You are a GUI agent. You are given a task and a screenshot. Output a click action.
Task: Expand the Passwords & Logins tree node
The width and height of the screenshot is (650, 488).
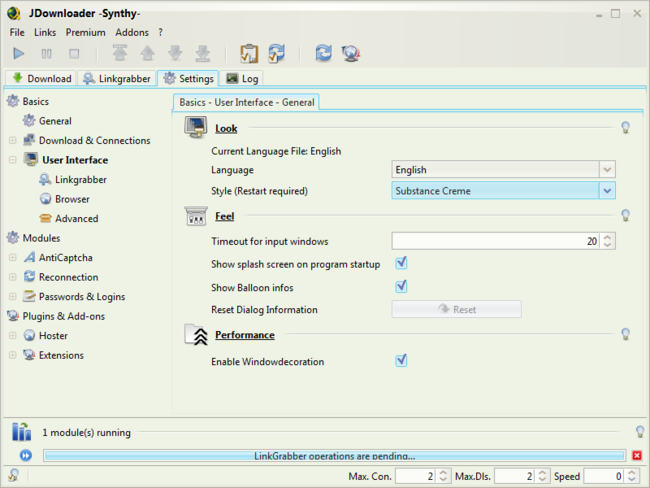pos(12,296)
